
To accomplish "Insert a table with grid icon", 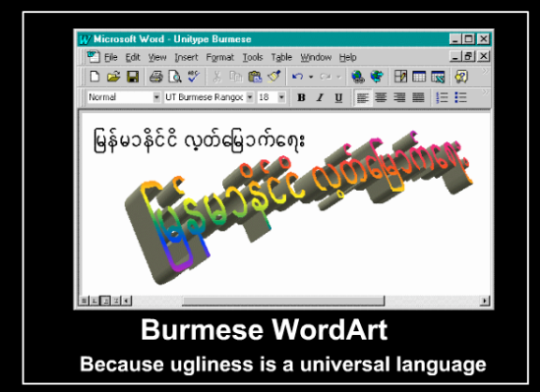I will 419,77.
